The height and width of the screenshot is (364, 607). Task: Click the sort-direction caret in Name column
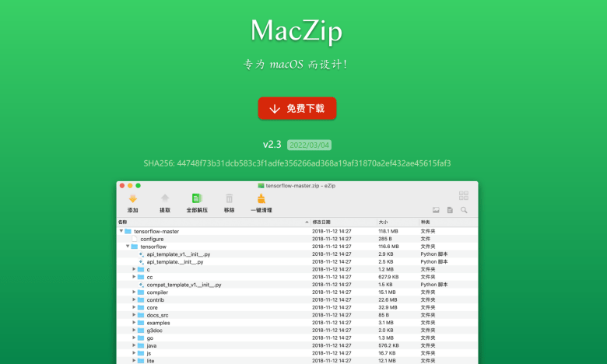[x=307, y=222]
